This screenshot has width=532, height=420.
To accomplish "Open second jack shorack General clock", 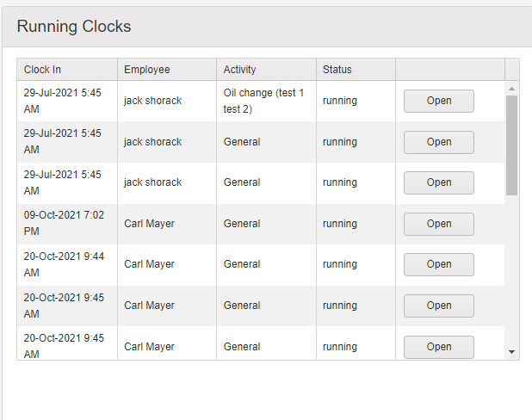I will click(439, 142).
